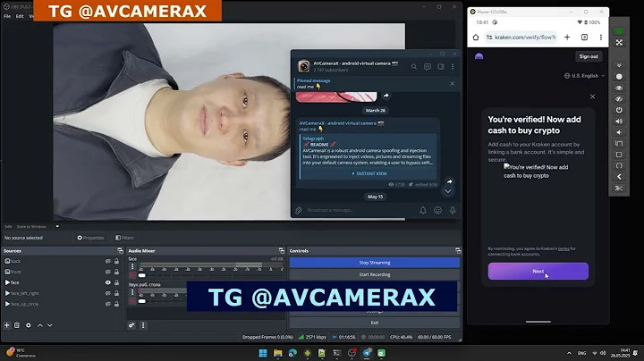Go to browser home in phone window
The width and height of the screenshot is (644, 361).
tap(476, 38)
